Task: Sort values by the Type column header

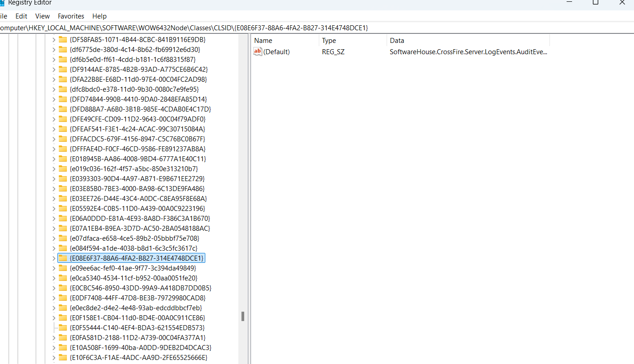Action: click(353, 41)
